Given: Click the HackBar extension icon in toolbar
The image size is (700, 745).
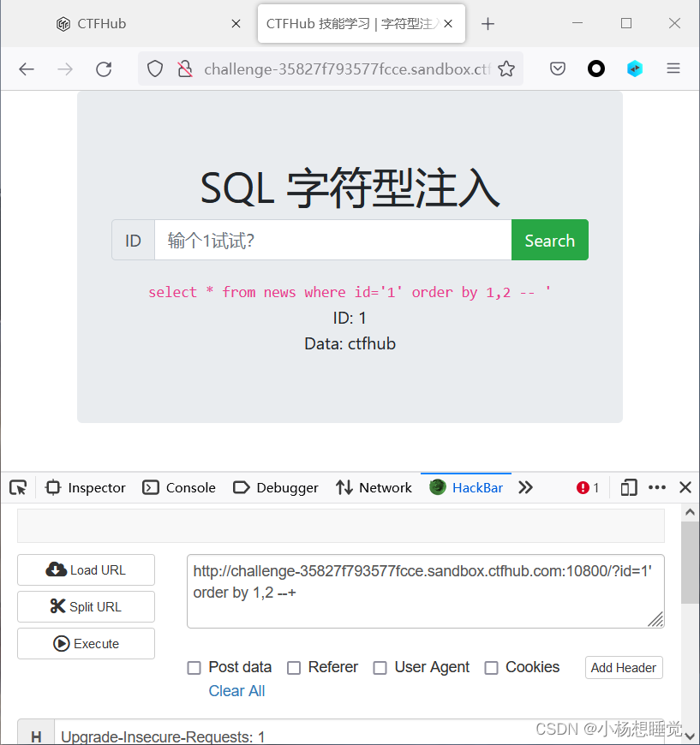Looking at the screenshot, I should (x=635, y=68).
